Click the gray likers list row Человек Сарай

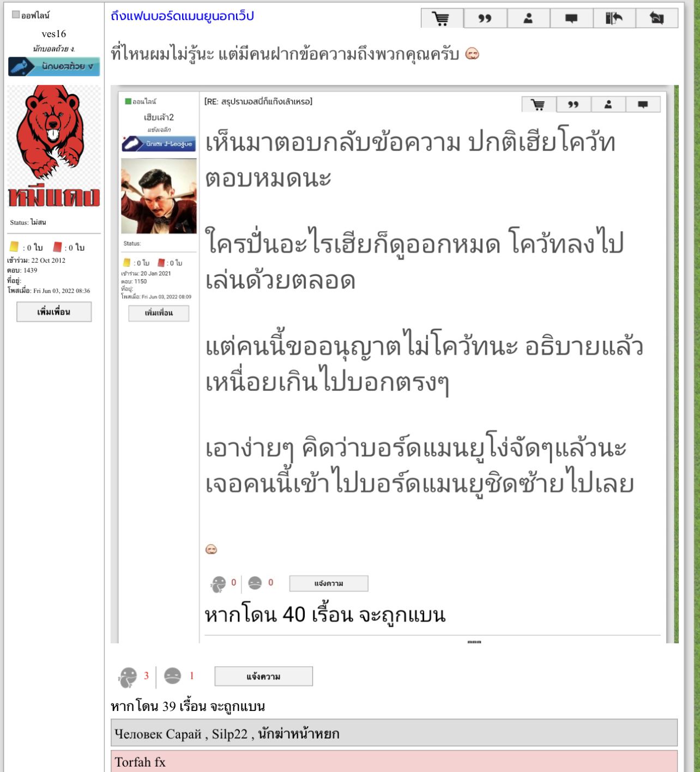coord(394,733)
